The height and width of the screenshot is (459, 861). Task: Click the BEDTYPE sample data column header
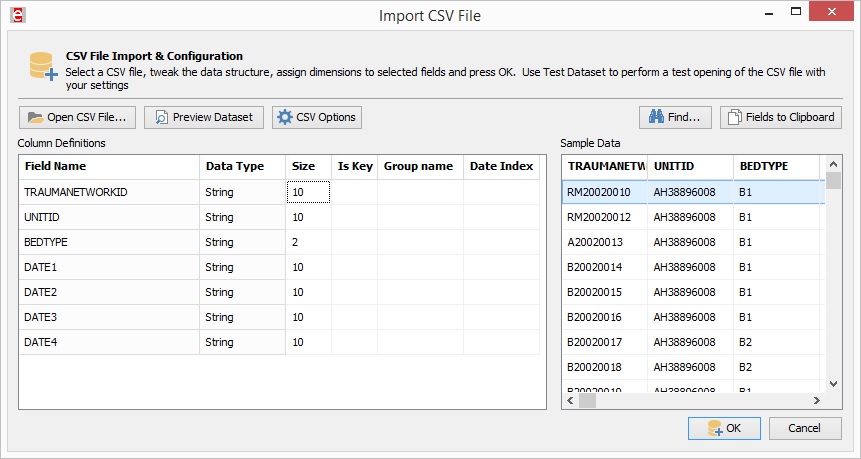775,166
